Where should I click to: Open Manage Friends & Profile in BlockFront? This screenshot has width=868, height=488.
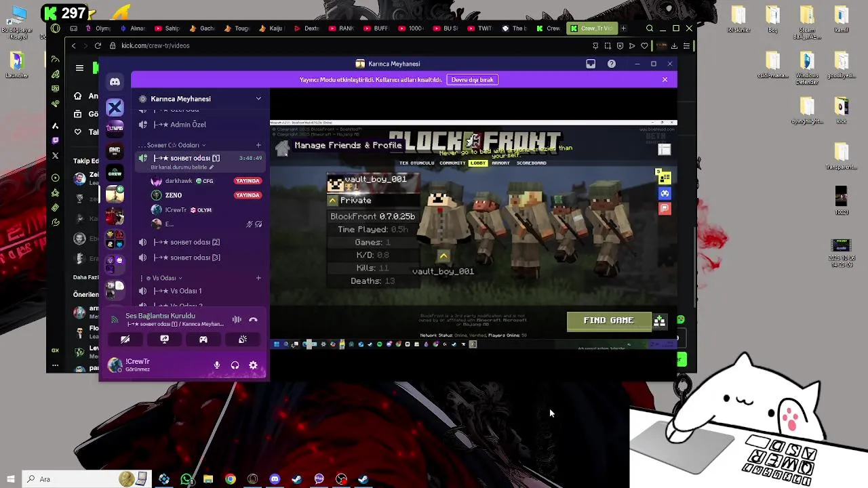348,145
